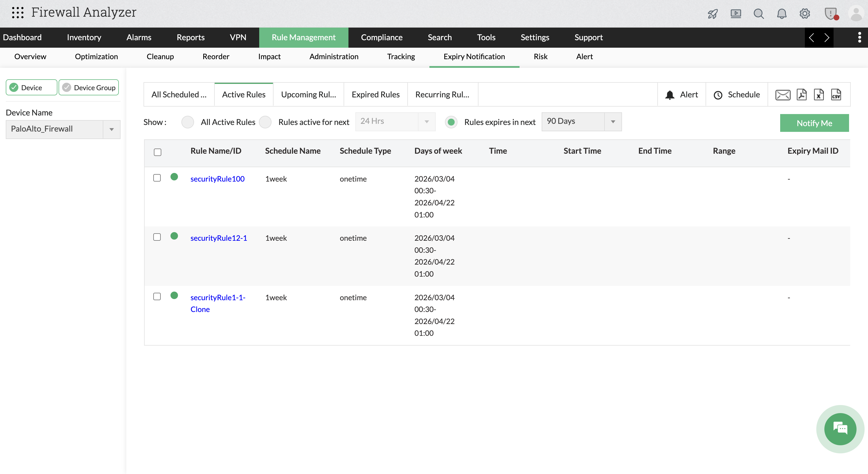Switch to Device filter toggle
868x474 pixels.
pyautogui.click(x=31, y=88)
